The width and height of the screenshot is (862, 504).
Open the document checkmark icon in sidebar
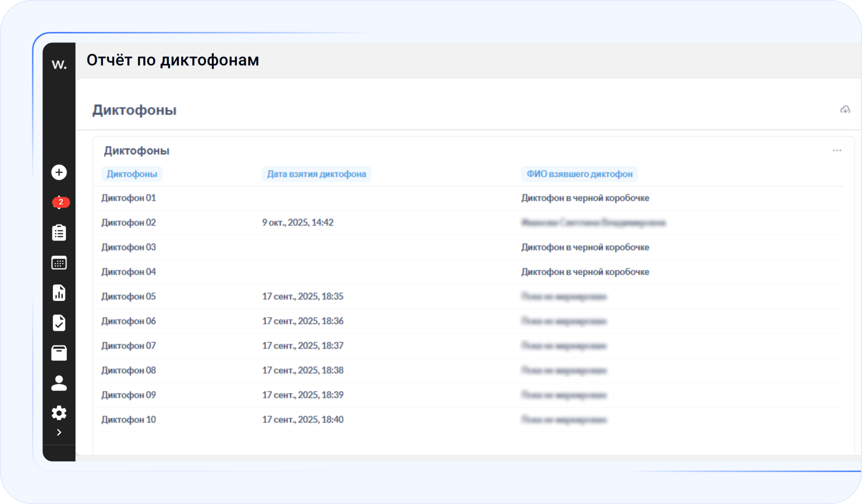point(59,323)
